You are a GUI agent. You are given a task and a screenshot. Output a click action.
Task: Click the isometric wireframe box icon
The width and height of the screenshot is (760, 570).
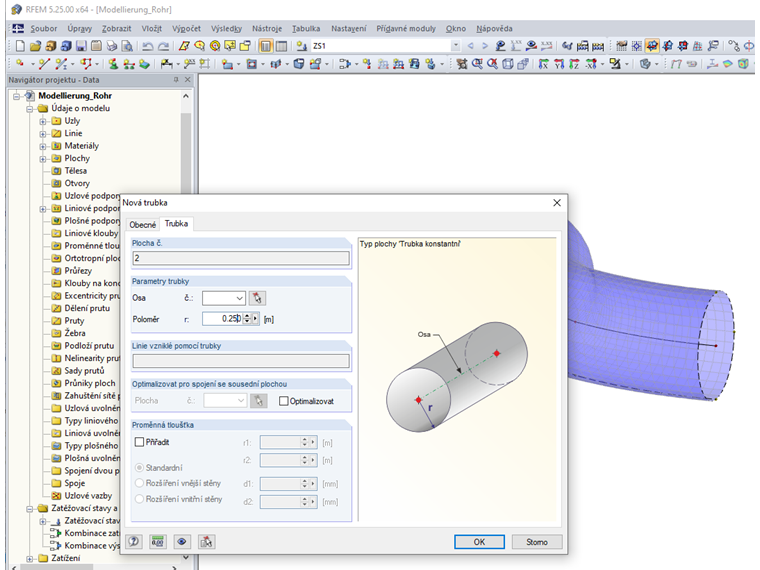(x=507, y=63)
